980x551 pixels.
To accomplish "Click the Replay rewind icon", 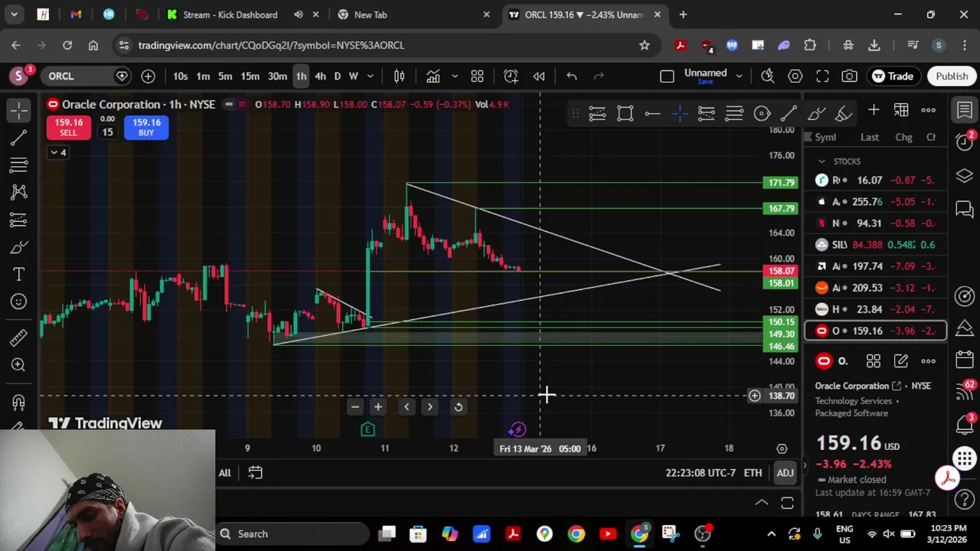I will click(x=539, y=77).
